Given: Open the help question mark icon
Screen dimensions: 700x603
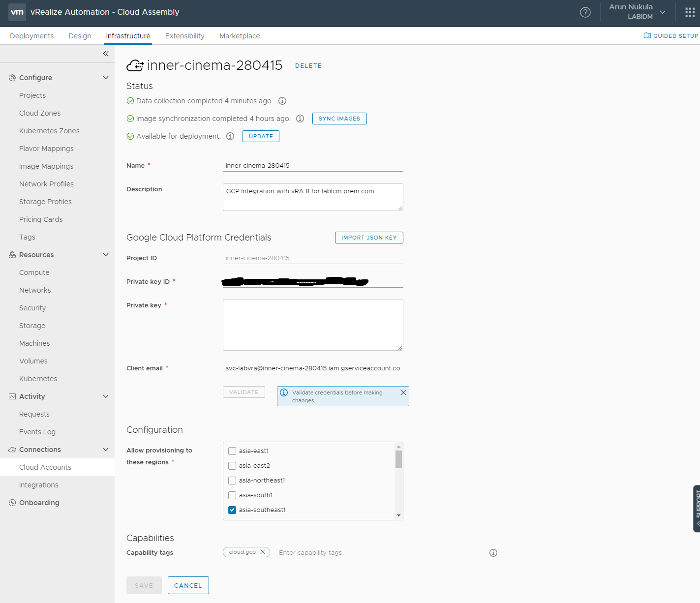Looking at the screenshot, I should pos(585,12).
